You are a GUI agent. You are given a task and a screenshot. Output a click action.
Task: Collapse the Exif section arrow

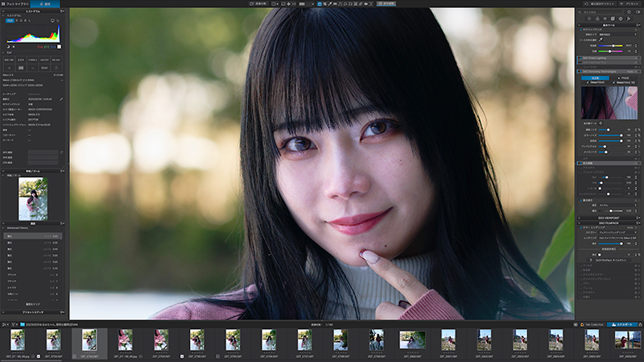[x=3, y=52]
